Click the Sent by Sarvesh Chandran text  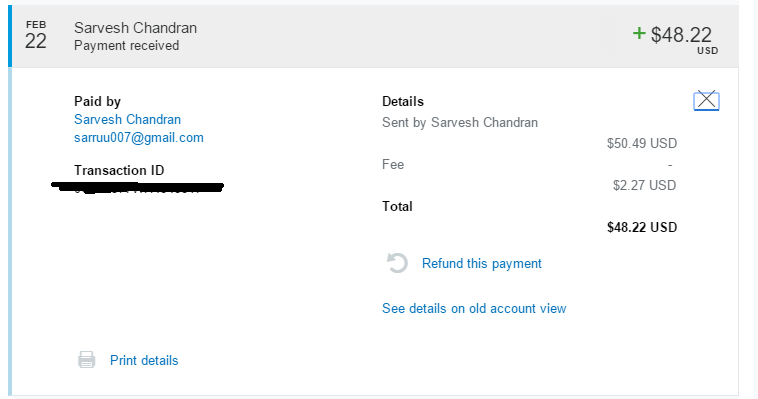coord(460,122)
